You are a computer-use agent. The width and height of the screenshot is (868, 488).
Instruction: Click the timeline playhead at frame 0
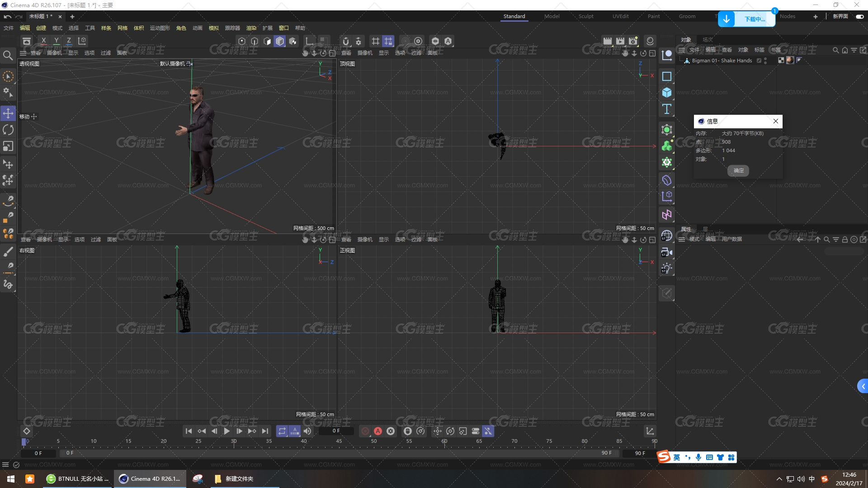[x=24, y=441]
